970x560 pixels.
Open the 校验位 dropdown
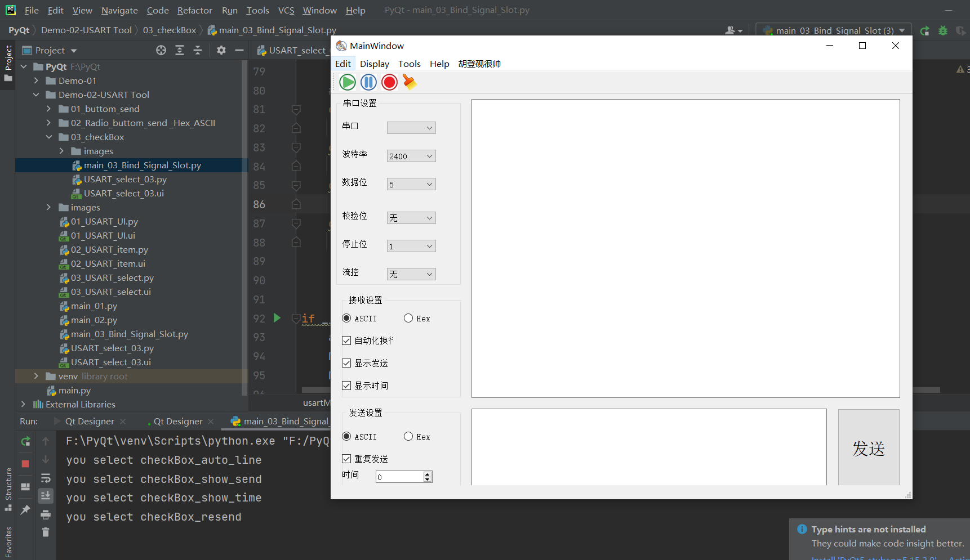click(x=411, y=218)
